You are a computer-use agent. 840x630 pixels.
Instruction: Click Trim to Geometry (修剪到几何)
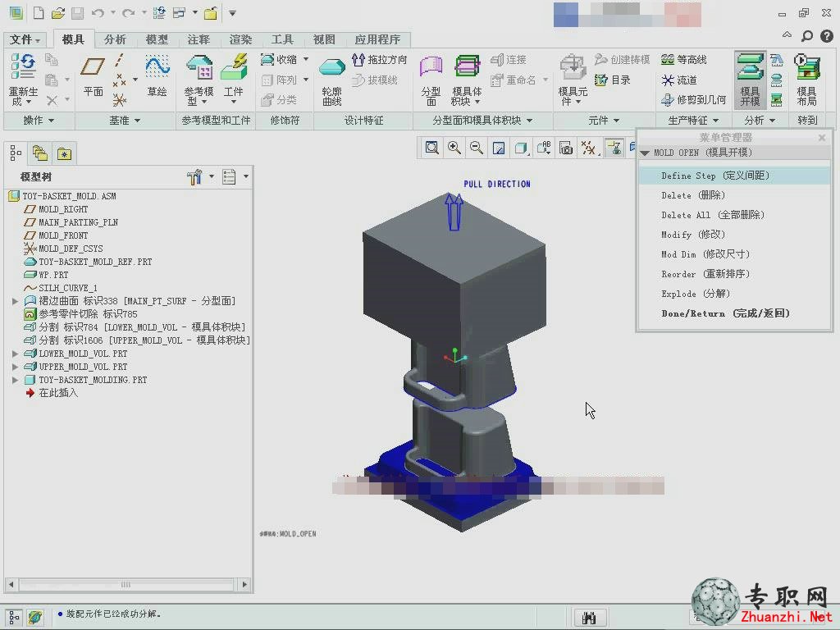coord(694,99)
